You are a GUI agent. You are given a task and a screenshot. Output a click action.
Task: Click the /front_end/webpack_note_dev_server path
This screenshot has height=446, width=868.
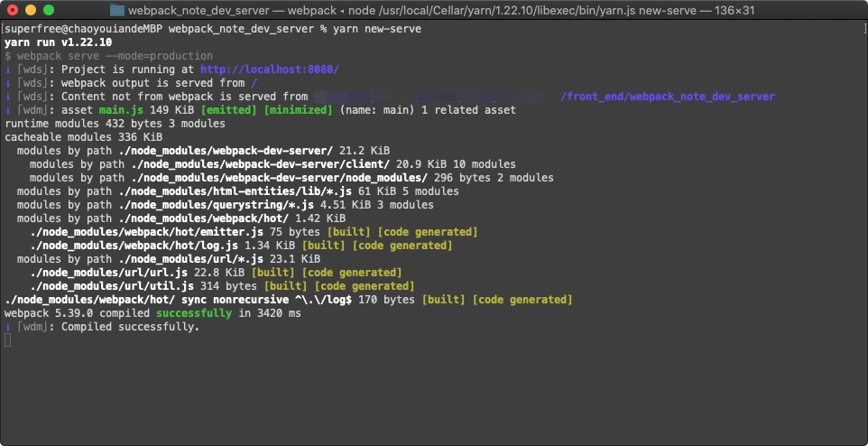point(668,97)
